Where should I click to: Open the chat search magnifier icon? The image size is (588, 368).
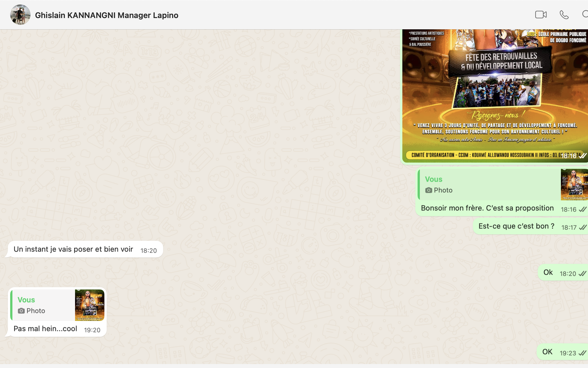(585, 14)
